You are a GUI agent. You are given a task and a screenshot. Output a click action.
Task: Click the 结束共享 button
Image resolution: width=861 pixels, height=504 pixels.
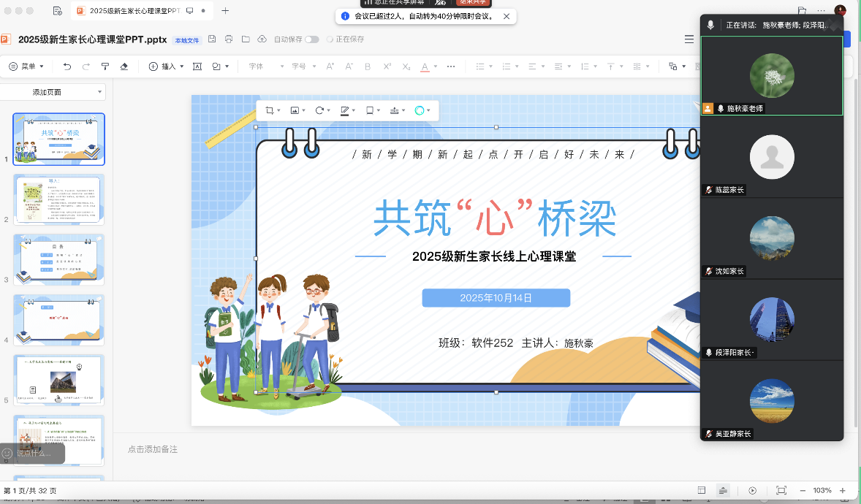[x=471, y=2]
